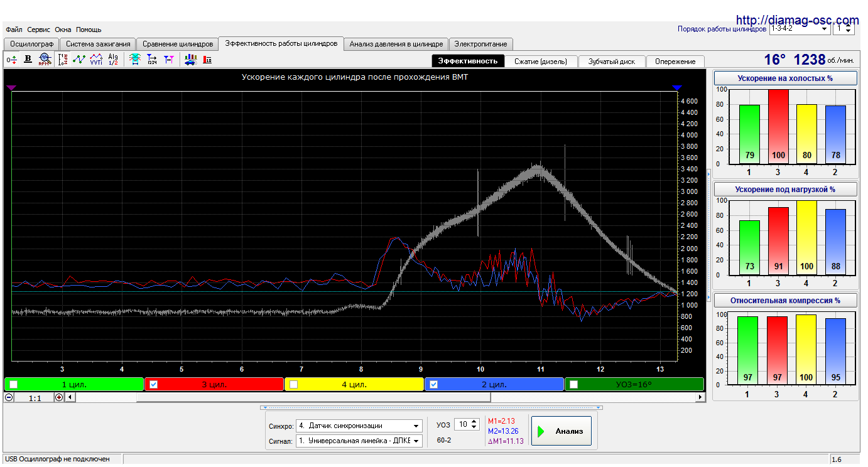Click the blue bar in relative compression
This screenshot has height=467, width=868.
click(x=835, y=352)
